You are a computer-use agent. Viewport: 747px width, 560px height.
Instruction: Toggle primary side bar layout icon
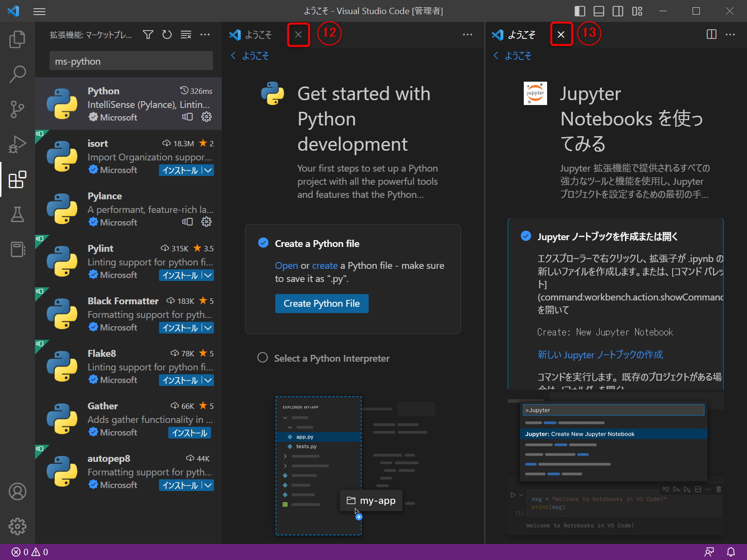pos(580,11)
